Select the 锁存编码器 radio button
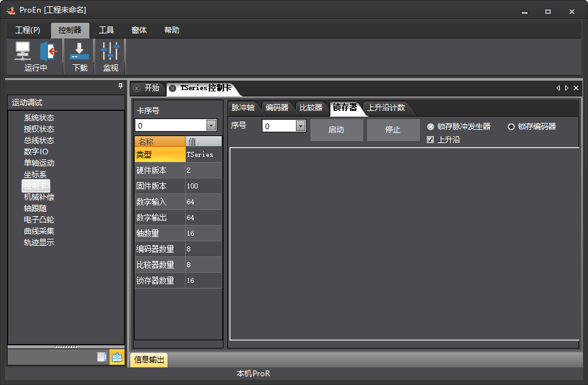The height and width of the screenshot is (385, 588). (x=511, y=127)
